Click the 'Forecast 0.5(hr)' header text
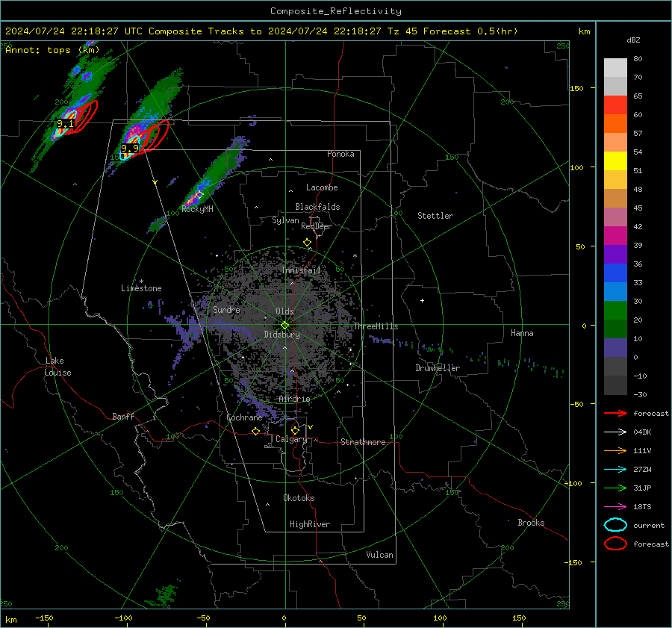The image size is (672, 628). [470, 31]
